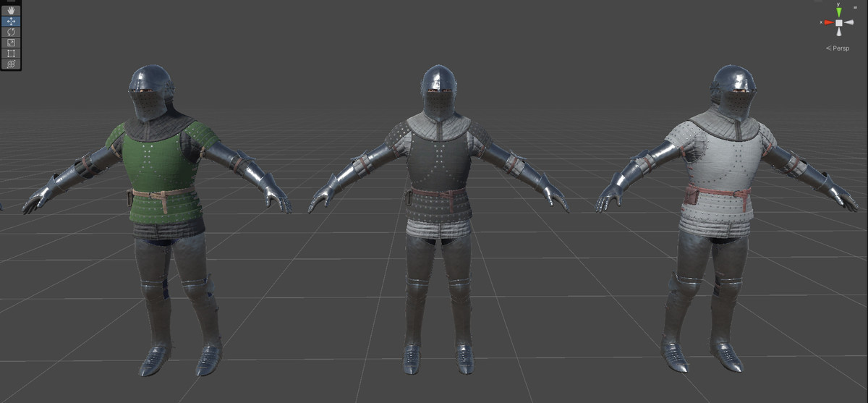Screen dimensions: 868x403
Task: Click the gray bottom gizmo cone
Action: (x=839, y=33)
